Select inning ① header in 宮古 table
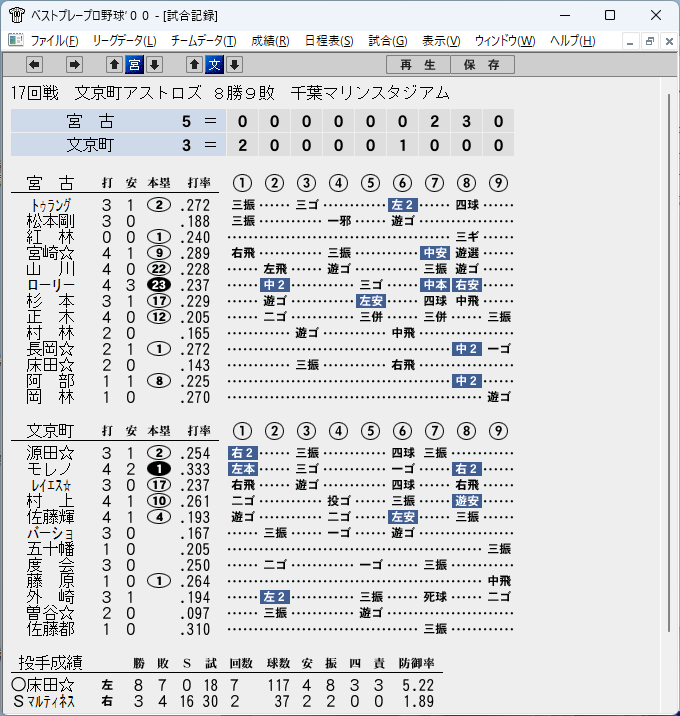The width and height of the screenshot is (680, 716). pyautogui.click(x=242, y=183)
